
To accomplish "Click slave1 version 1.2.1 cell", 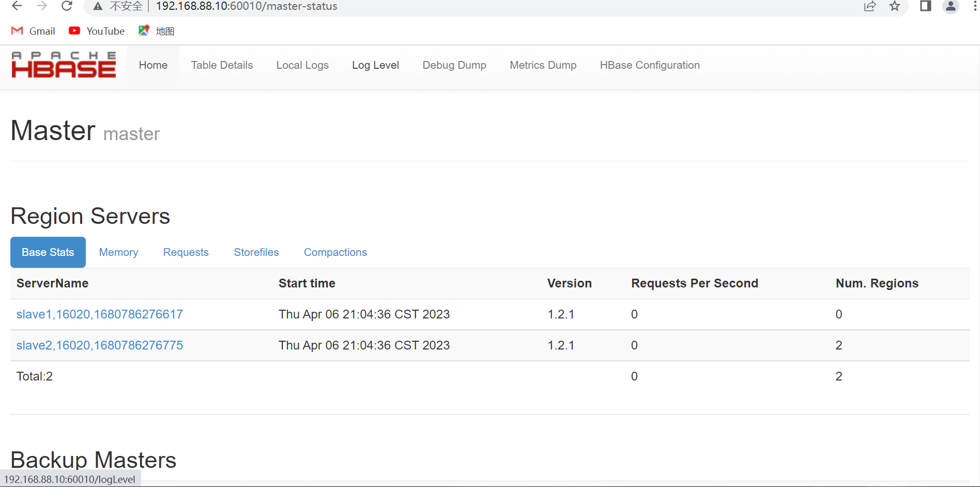I will (561, 314).
